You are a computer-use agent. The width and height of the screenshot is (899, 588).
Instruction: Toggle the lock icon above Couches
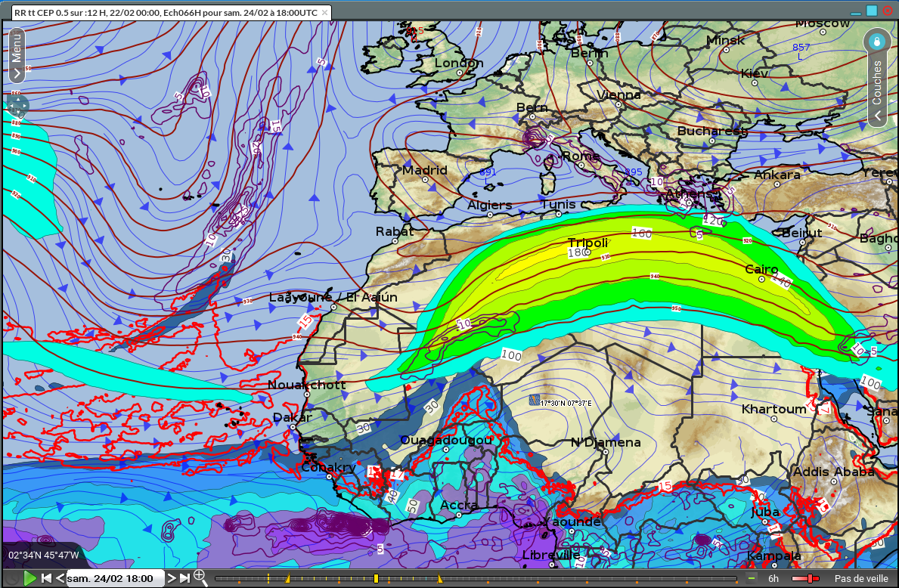coord(876,42)
